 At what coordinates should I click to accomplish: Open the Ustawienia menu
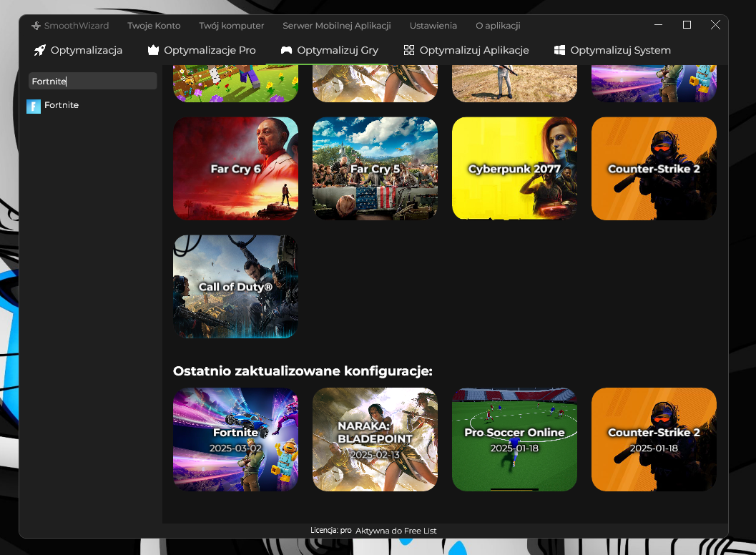(433, 26)
